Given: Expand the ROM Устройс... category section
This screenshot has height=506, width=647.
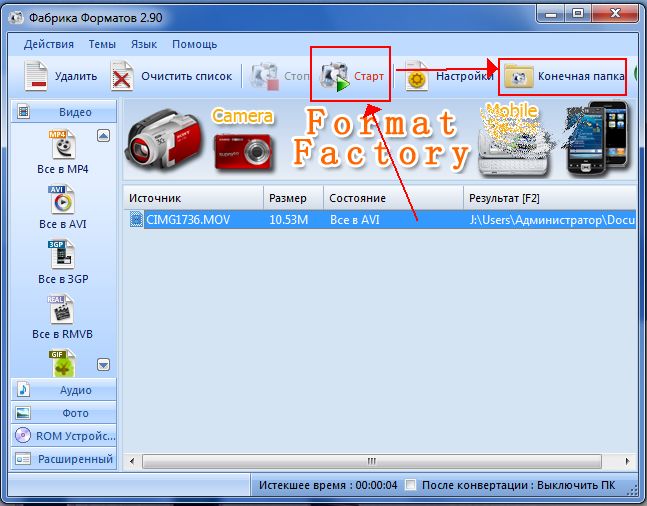Looking at the screenshot, I should (64, 436).
